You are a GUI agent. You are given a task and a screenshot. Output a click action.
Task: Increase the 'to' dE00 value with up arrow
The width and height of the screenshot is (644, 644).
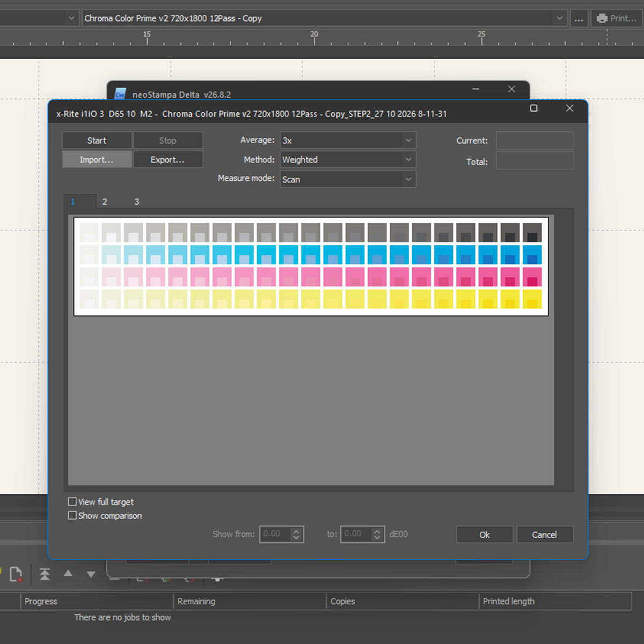click(377, 531)
